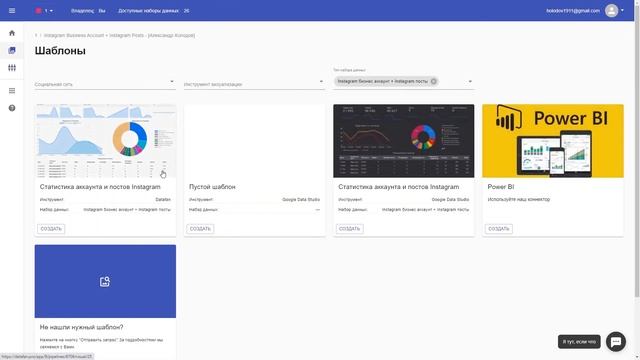The height and width of the screenshot is (360, 640).
Task: Open the hamburger menu in top bar
Action: tap(12, 11)
